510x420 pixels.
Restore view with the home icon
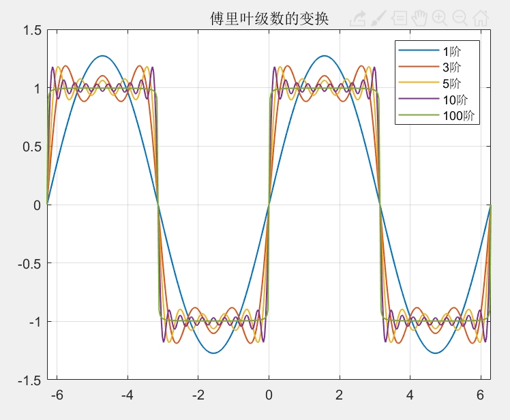click(x=481, y=18)
